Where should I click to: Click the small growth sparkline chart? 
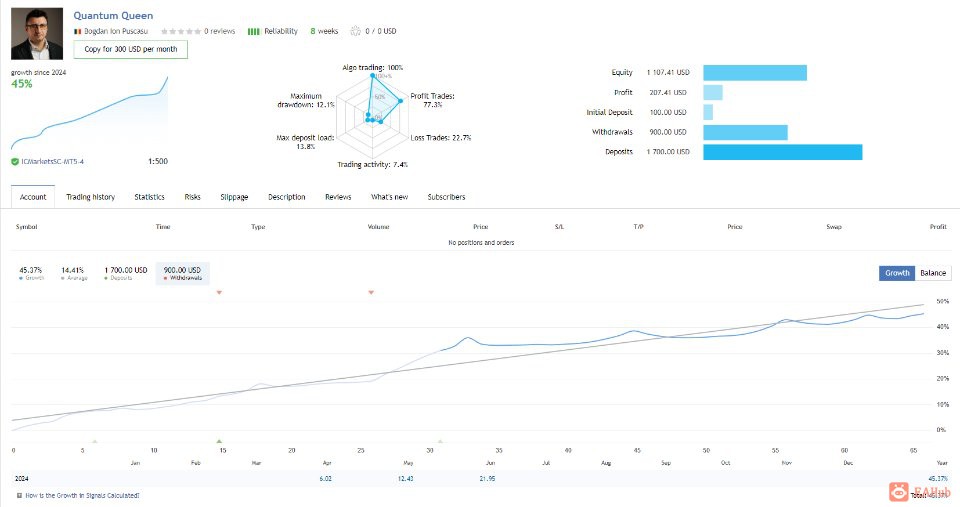click(89, 113)
